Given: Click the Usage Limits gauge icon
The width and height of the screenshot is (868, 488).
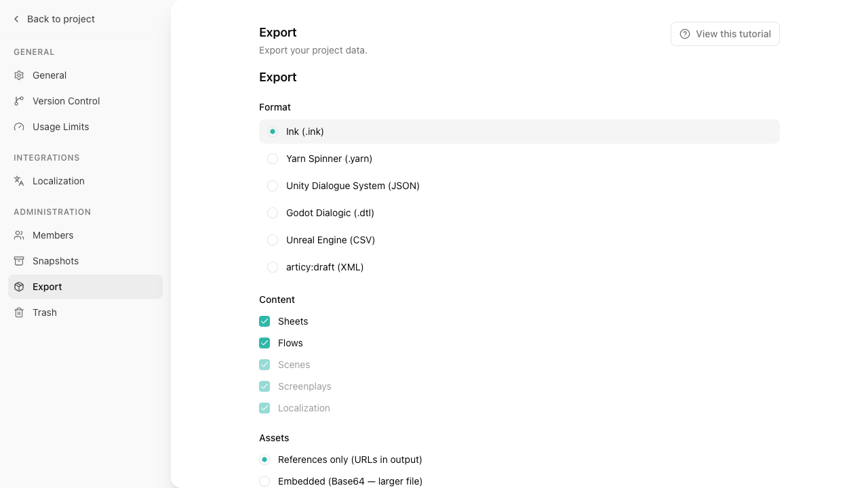Looking at the screenshot, I should point(19,127).
